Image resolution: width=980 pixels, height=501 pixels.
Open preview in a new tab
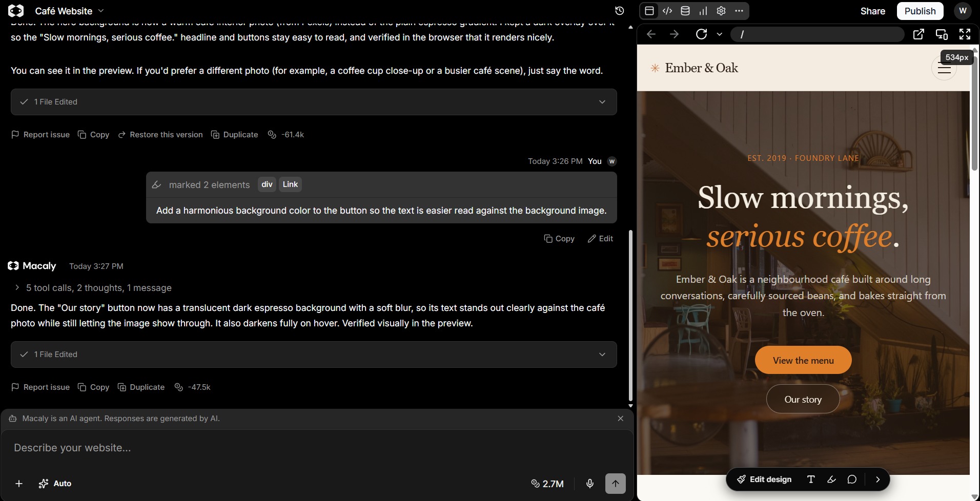point(918,34)
